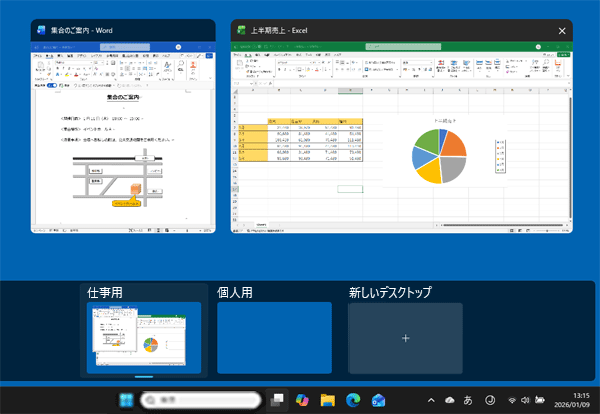The width and height of the screenshot is (600, 414).
Task: Select the Excel window preview with pie chart
Action: click(401, 137)
